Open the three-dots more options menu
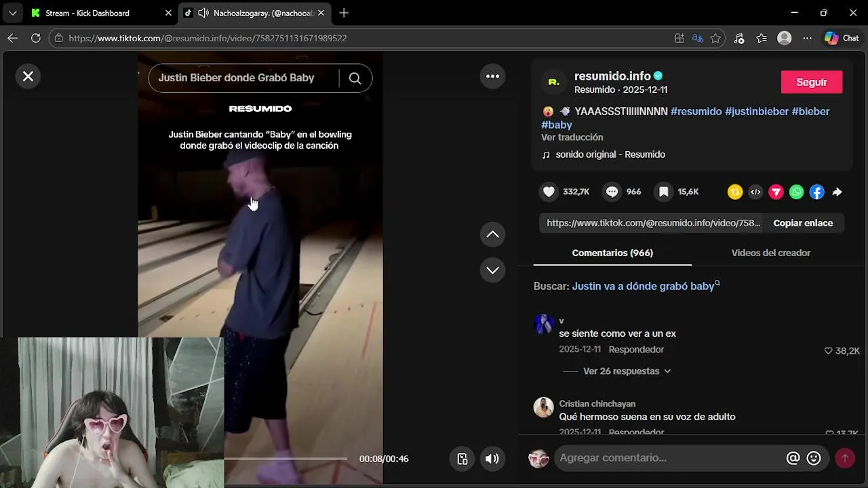868x488 pixels. coord(492,77)
